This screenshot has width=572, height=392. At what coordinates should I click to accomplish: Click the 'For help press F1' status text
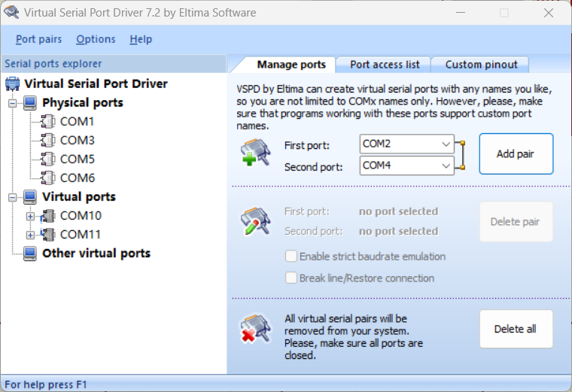pos(46,384)
